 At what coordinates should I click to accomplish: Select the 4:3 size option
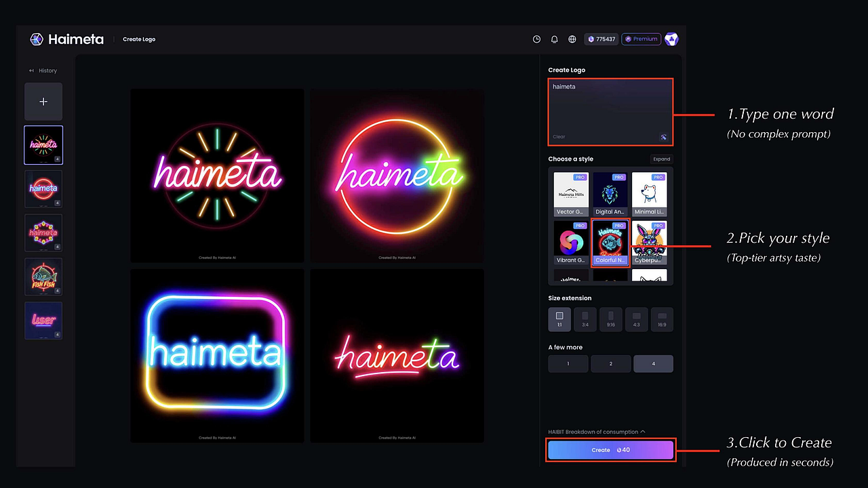[636, 319]
